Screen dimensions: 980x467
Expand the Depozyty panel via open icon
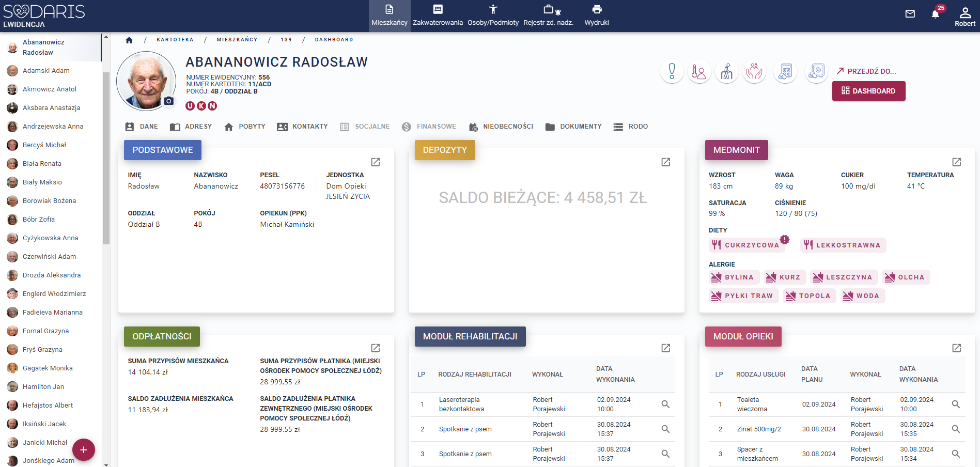click(x=666, y=162)
